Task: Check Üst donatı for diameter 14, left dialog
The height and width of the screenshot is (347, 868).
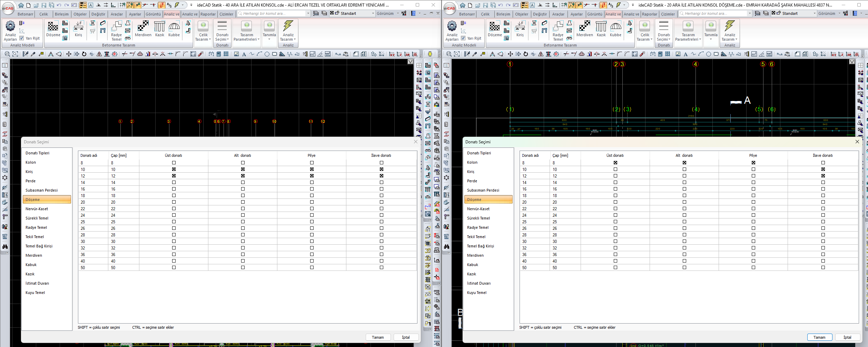Action: tap(174, 182)
